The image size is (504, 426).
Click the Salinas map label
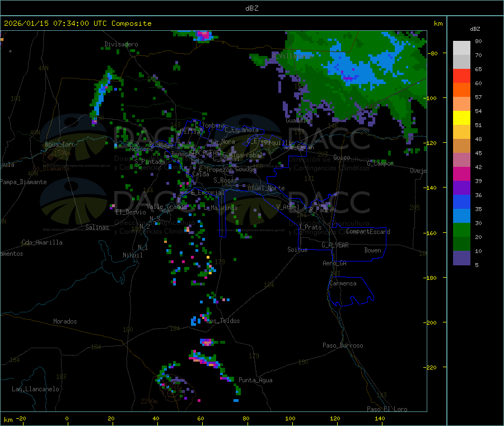[x=97, y=227]
